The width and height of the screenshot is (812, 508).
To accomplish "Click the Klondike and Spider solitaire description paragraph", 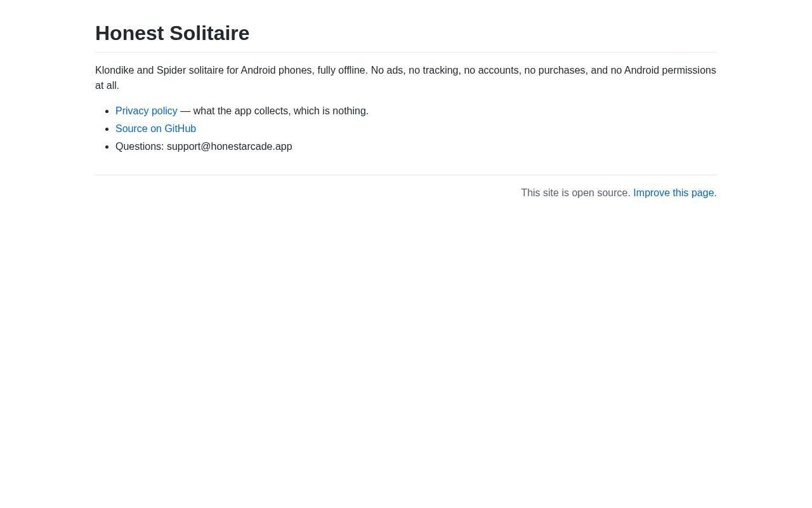I will click(x=406, y=78).
